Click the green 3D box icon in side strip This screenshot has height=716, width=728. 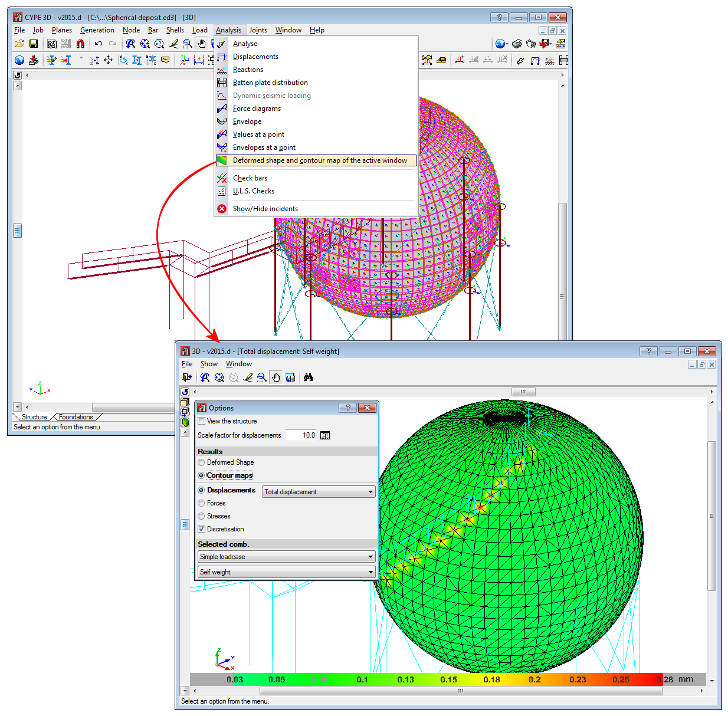tap(185, 422)
